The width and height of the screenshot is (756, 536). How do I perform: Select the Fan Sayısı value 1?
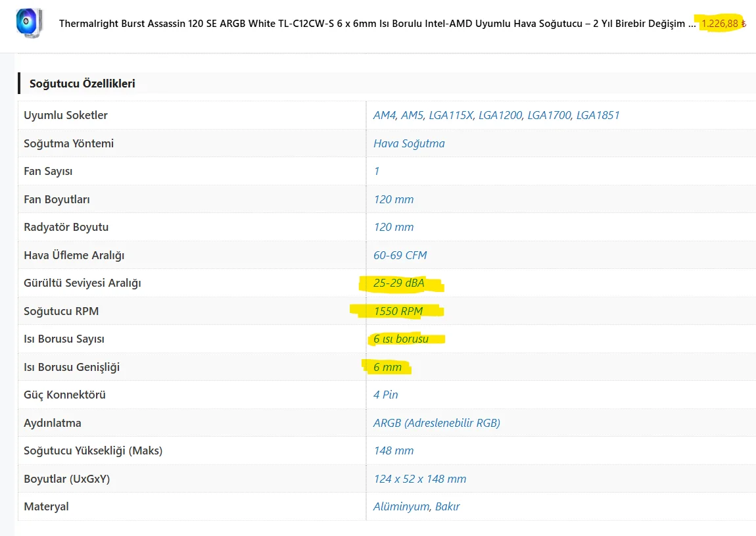point(377,171)
